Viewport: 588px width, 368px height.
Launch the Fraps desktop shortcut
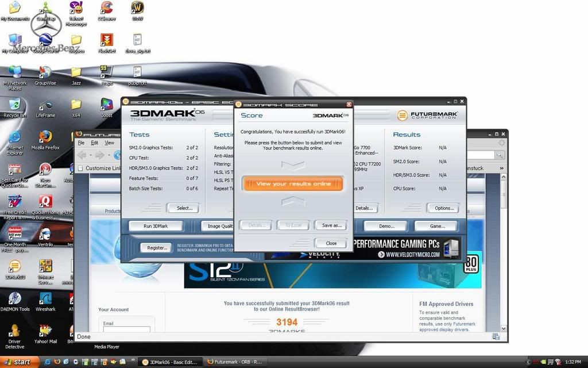click(107, 76)
